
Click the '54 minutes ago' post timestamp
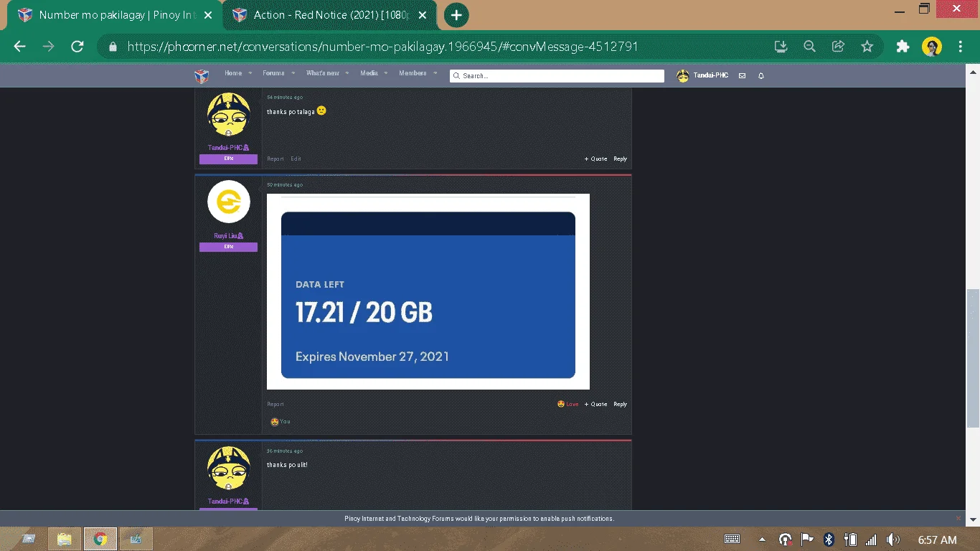[x=285, y=97]
